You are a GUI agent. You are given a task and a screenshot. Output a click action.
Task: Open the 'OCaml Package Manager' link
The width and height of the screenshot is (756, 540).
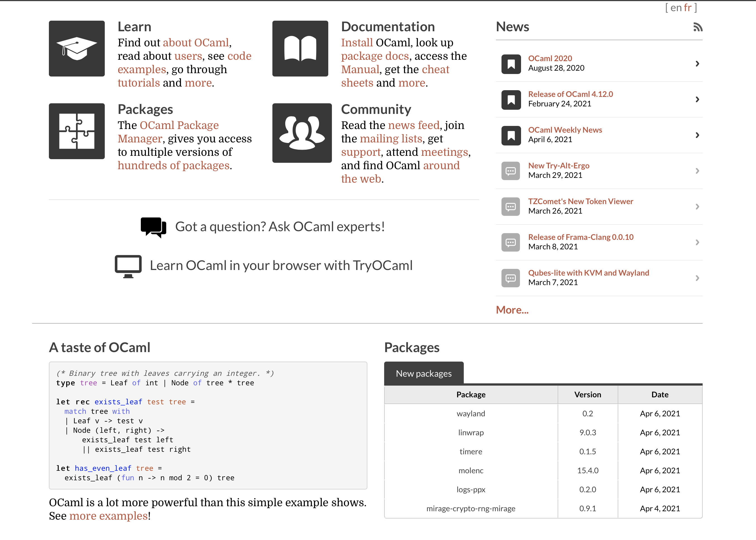click(x=168, y=132)
